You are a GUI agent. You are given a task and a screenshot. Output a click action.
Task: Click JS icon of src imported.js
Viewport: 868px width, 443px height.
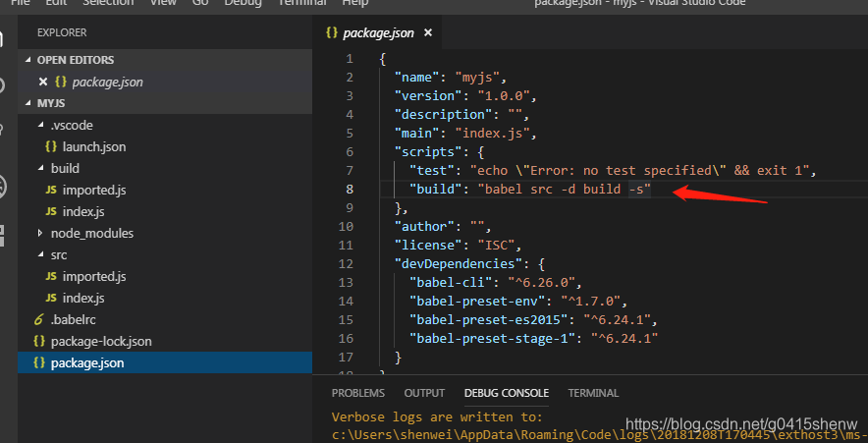(51, 276)
